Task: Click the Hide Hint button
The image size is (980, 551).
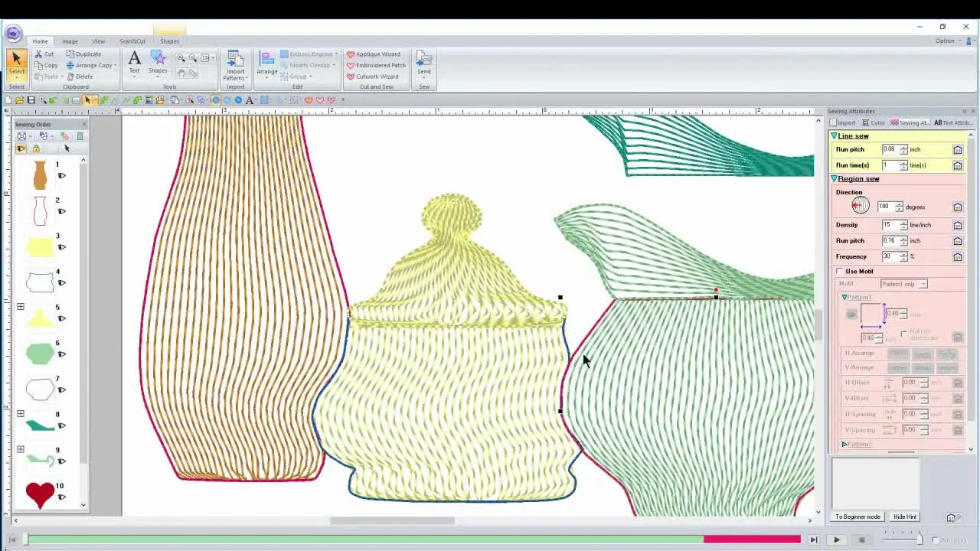Action: pos(904,517)
